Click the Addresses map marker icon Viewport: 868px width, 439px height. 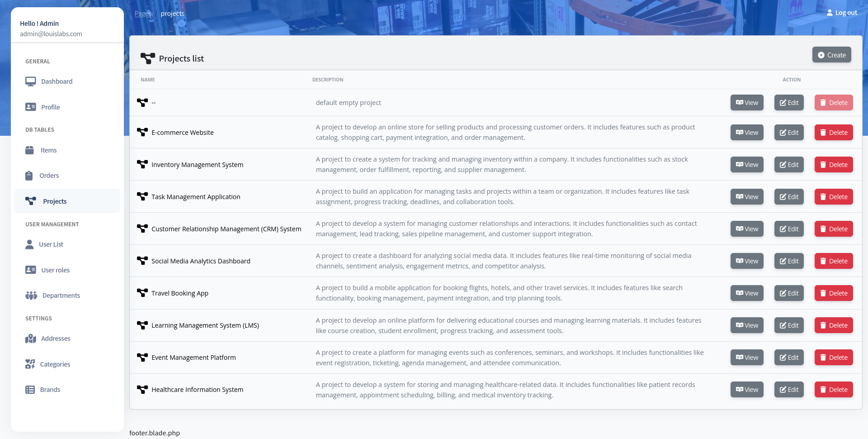pyautogui.click(x=31, y=339)
